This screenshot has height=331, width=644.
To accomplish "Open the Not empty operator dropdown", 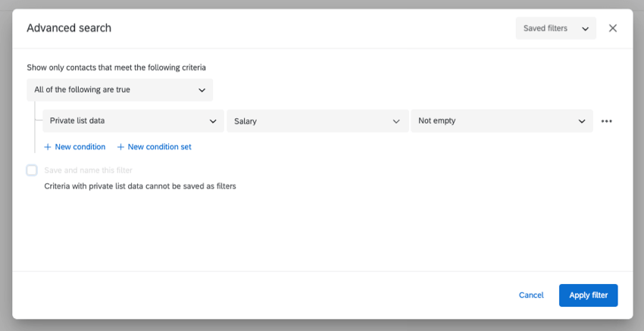I will pyautogui.click(x=502, y=121).
